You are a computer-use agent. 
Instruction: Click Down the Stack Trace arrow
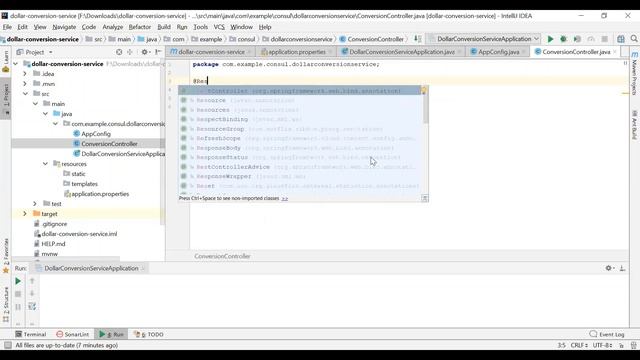(x=32, y=294)
